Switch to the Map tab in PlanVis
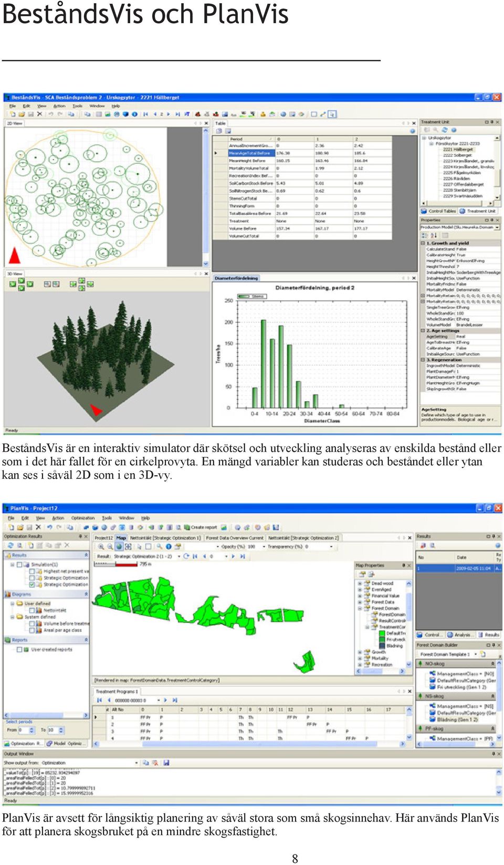 click(121, 538)
